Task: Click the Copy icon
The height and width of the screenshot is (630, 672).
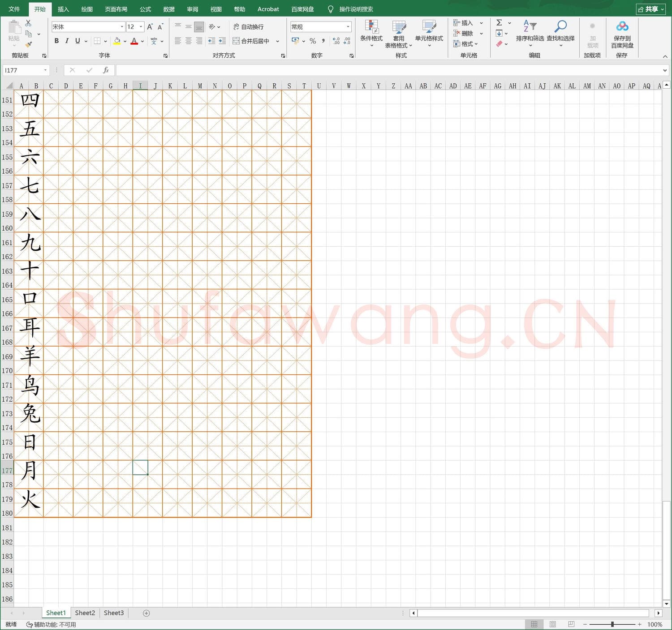Action: pos(29,34)
